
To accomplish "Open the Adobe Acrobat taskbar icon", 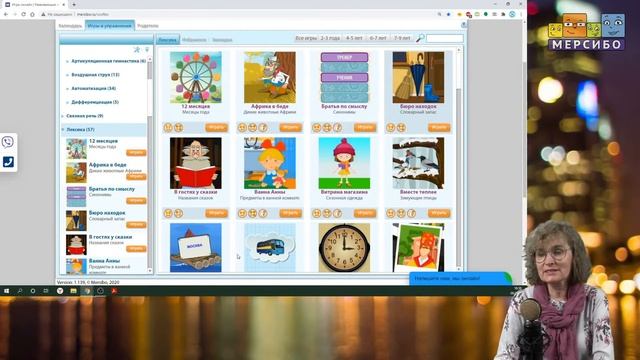I will (114, 291).
